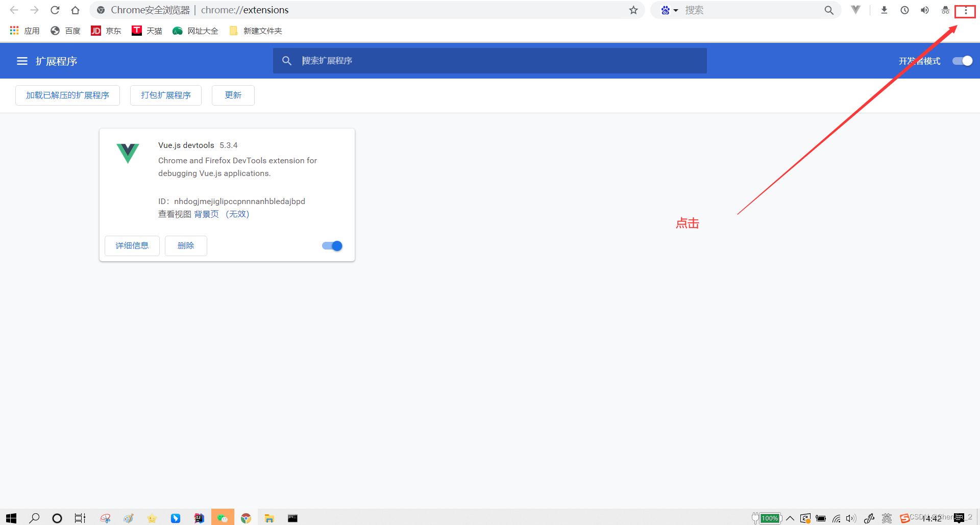Screen dimensions: 980x525
Task: Open the Vue devtools toolbar extension icon
Action: point(856,10)
